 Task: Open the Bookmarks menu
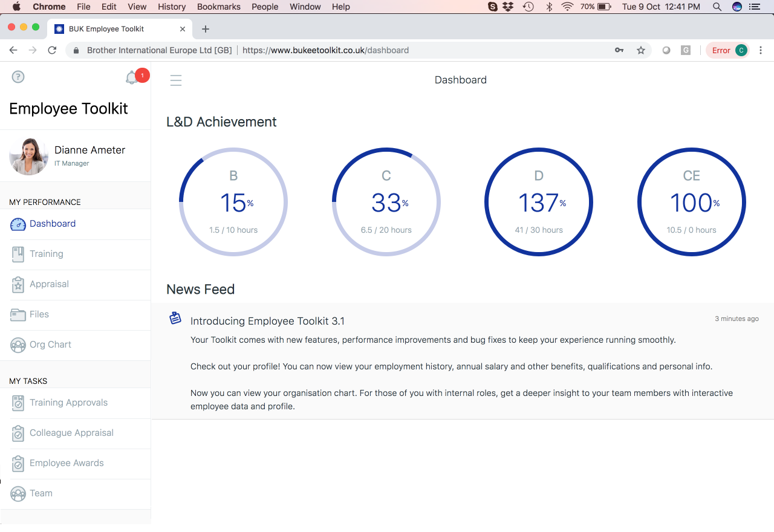coord(219,7)
